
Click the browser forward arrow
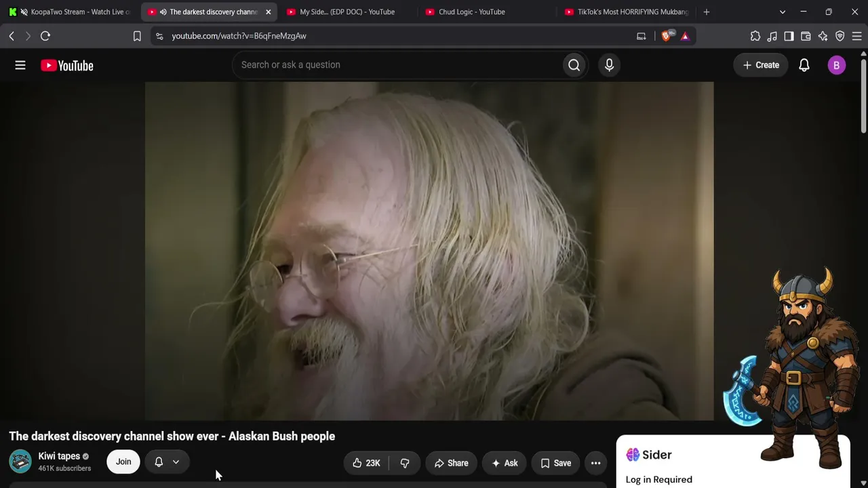click(28, 36)
